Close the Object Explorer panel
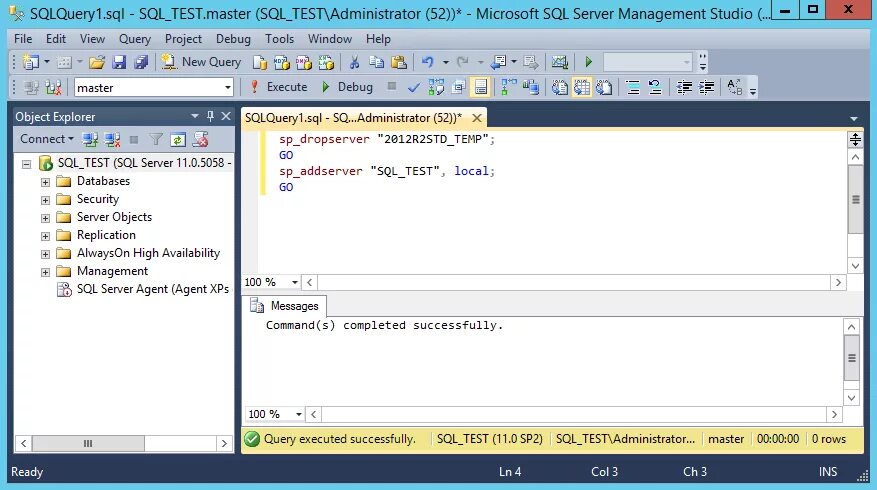 click(x=226, y=116)
